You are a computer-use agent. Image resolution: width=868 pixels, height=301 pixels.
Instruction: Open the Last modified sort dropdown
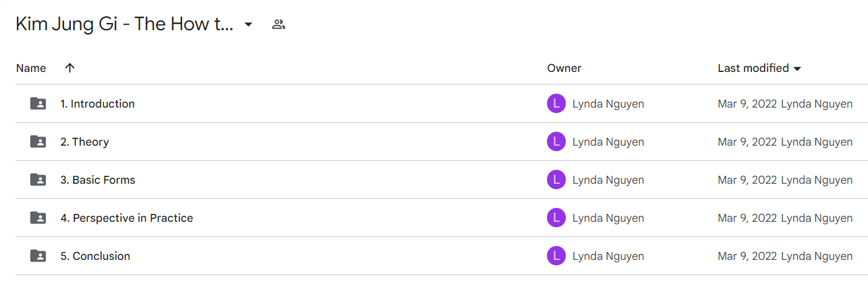click(x=797, y=68)
